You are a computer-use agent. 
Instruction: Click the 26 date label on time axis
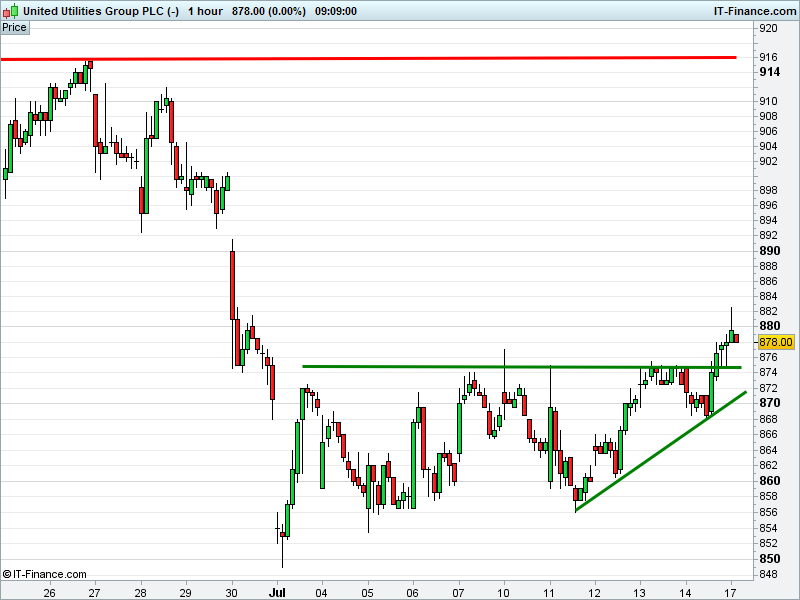coord(49,593)
